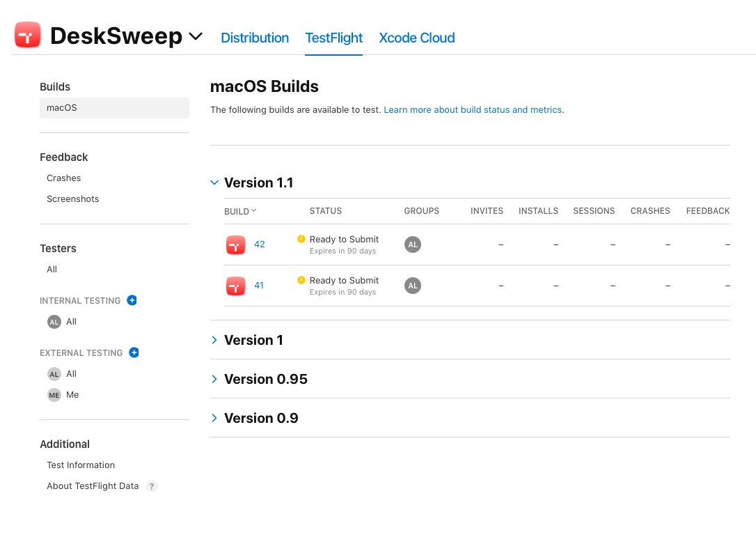Click Ready to Submit status for build 41
This screenshot has height=551, width=756.
[x=344, y=280]
